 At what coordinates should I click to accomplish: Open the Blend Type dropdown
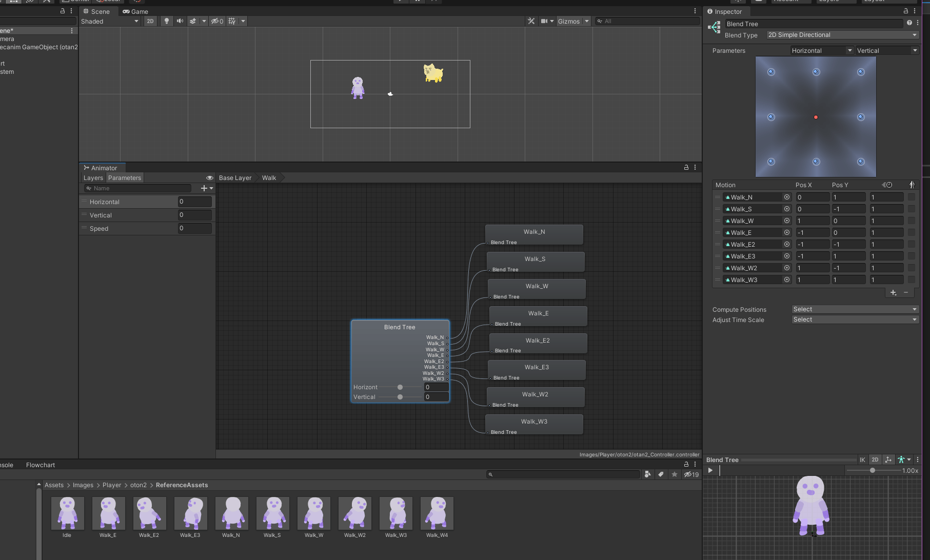842,35
